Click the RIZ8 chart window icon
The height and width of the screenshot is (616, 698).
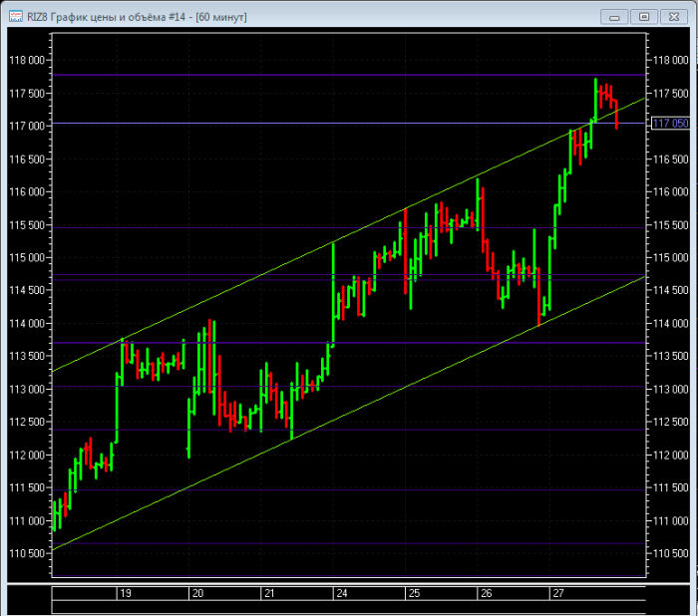[x=16, y=17]
